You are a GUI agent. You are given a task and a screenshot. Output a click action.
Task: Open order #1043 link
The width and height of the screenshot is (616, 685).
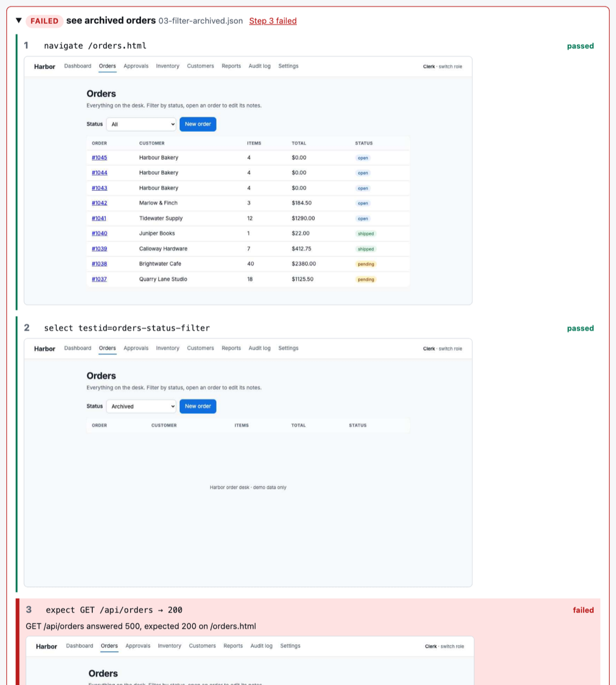(99, 188)
